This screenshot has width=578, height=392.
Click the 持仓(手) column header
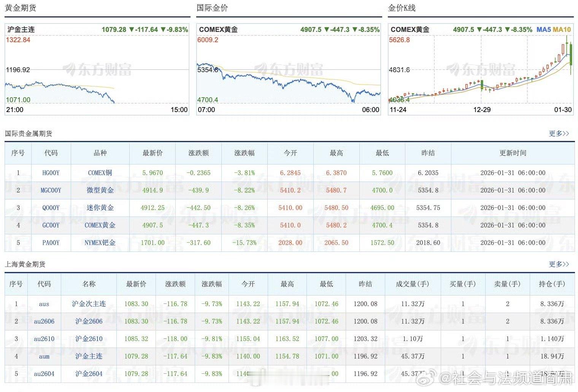(x=553, y=284)
